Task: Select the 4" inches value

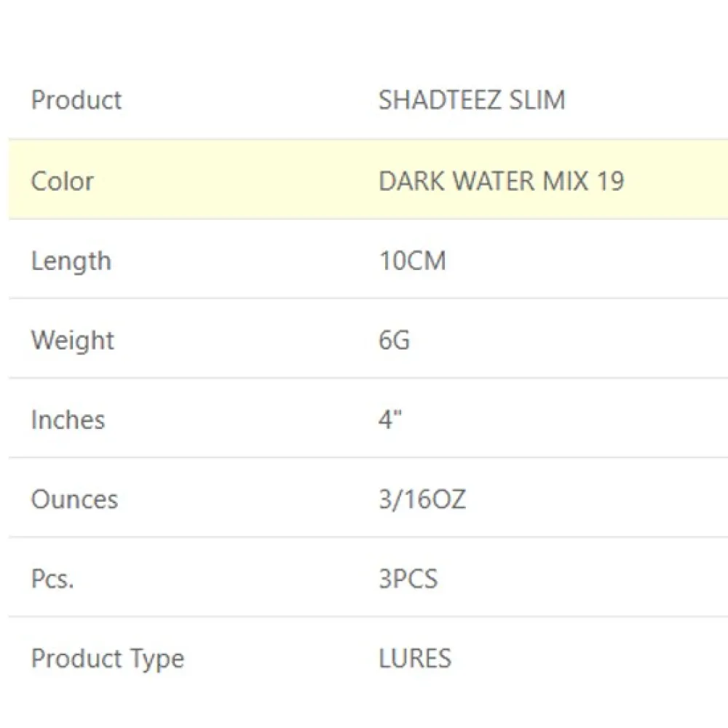Action: pos(390,419)
